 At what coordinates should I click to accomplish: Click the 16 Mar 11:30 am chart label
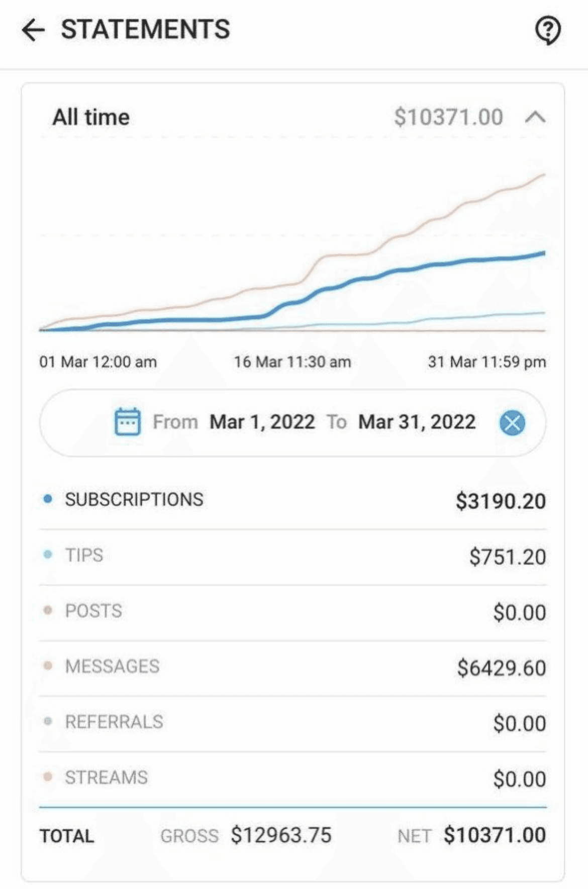tap(292, 362)
